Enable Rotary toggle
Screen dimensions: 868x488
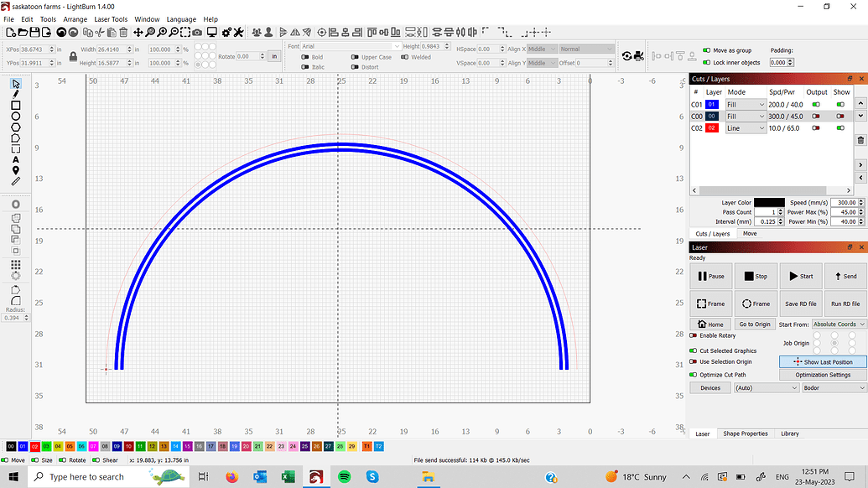(691, 335)
